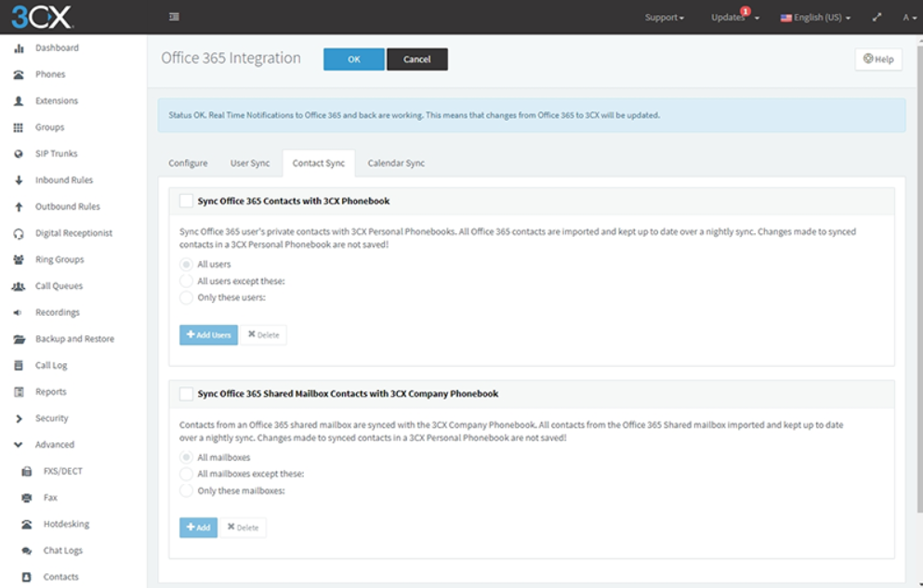Select the All users radio option
The height and width of the screenshot is (588, 923).
pyautogui.click(x=186, y=265)
